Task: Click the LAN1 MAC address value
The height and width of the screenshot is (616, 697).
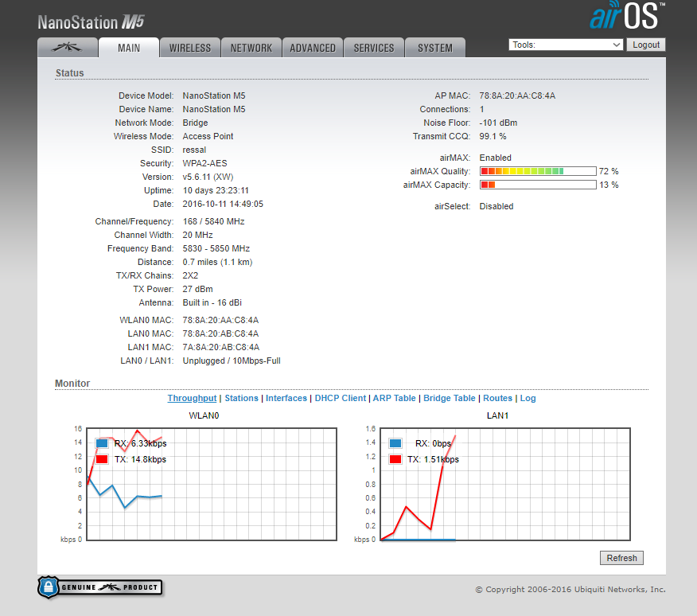Action: pos(221,347)
